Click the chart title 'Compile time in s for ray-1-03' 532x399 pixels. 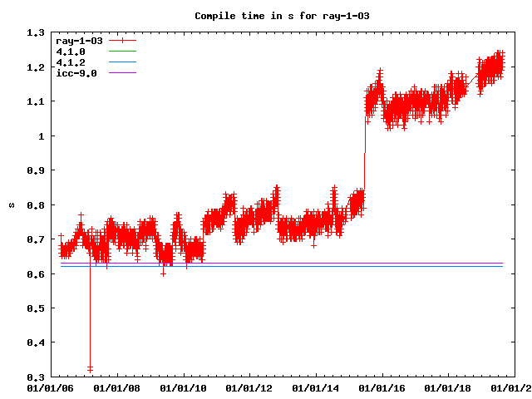pos(265,16)
